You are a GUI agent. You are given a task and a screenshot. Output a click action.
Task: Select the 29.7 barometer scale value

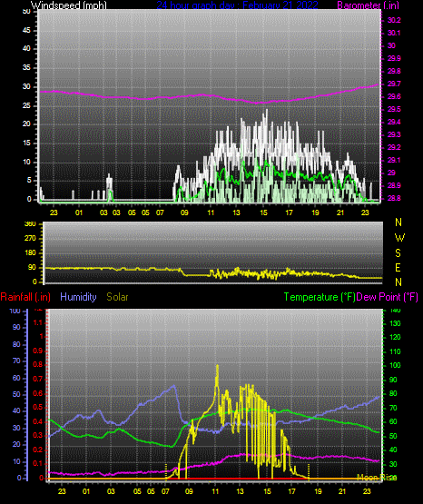(x=394, y=84)
